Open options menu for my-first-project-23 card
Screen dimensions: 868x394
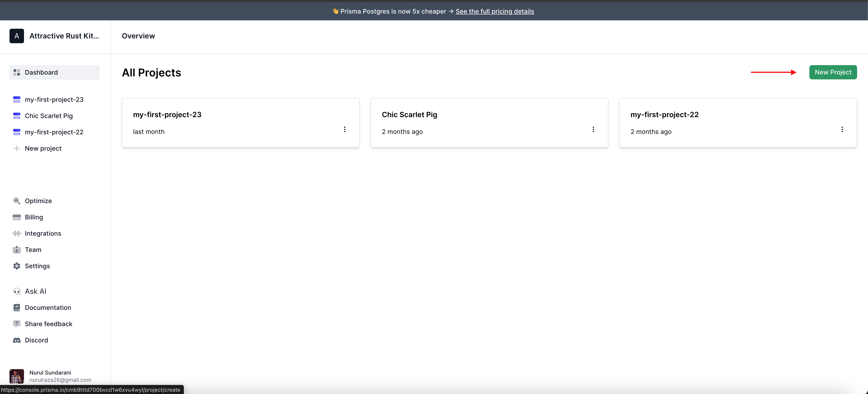point(344,129)
